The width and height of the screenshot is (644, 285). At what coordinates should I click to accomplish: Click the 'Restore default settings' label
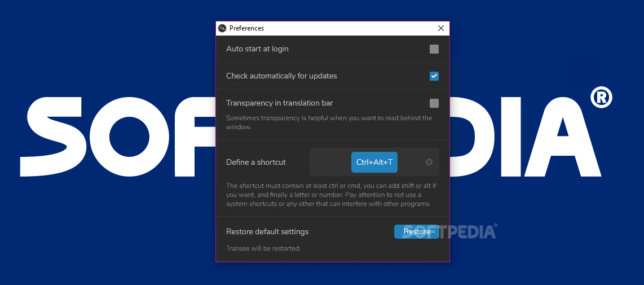267,231
